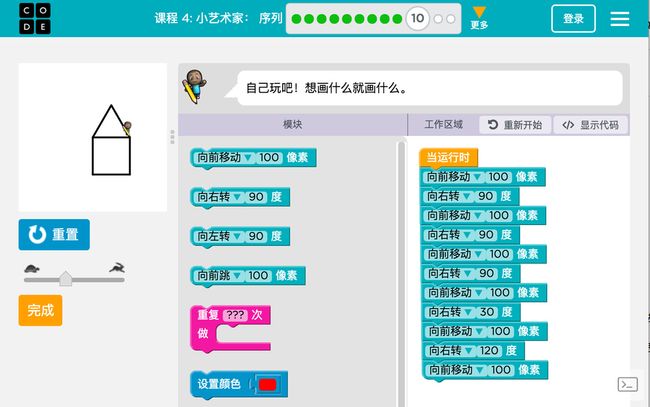Select the level 10 progress bubble
The width and height of the screenshot is (650, 407).
click(417, 18)
